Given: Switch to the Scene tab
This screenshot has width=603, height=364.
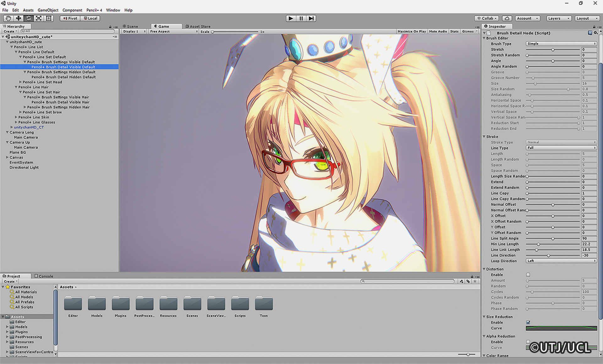Looking at the screenshot, I should pos(130,26).
